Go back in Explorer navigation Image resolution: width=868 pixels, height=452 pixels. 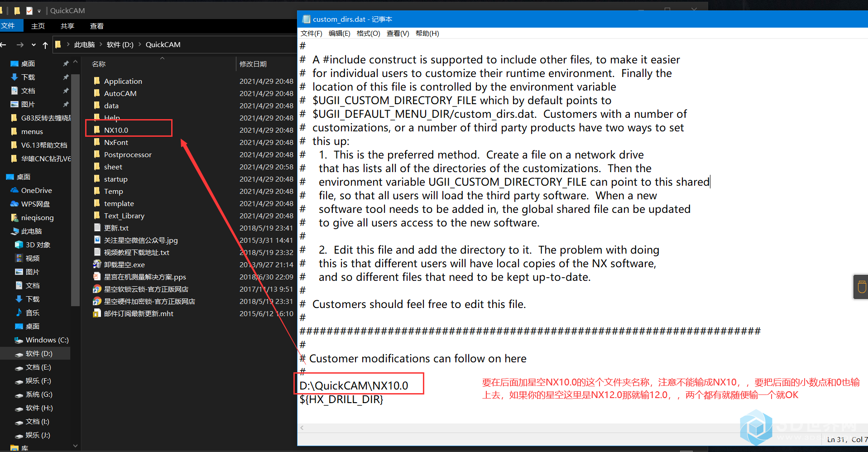(4, 44)
